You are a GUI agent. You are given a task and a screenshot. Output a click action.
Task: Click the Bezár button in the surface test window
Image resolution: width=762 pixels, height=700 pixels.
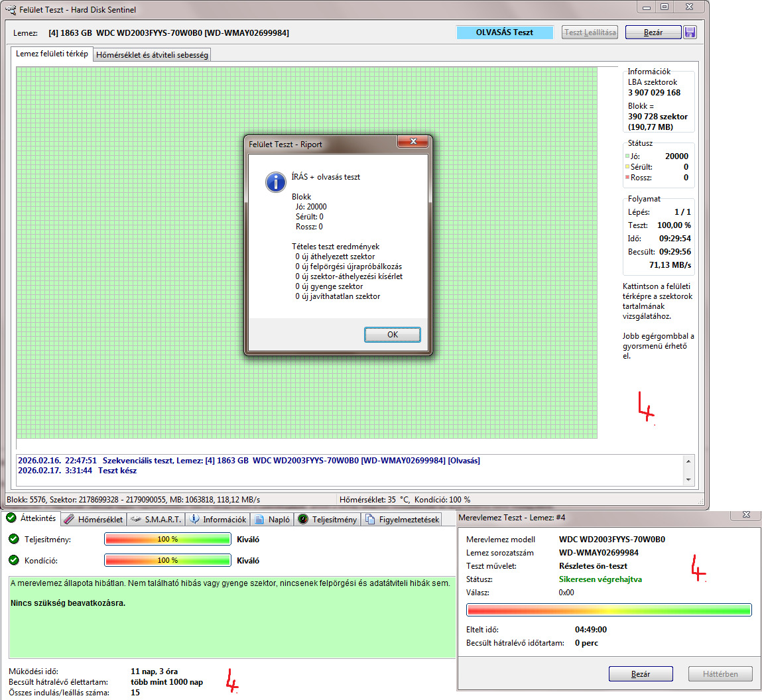click(x=653, y=32)
